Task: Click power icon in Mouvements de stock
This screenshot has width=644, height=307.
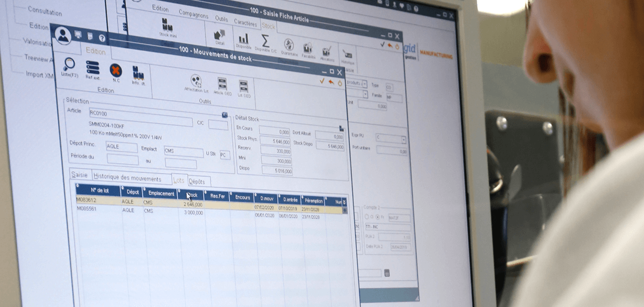Action: (340, 83)
